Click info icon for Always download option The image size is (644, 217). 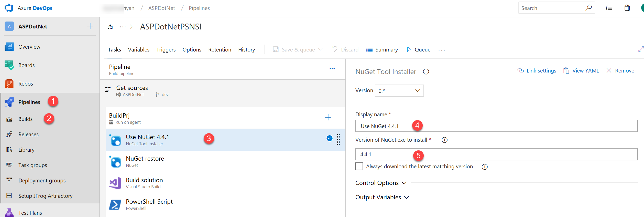tap(485, 167)
